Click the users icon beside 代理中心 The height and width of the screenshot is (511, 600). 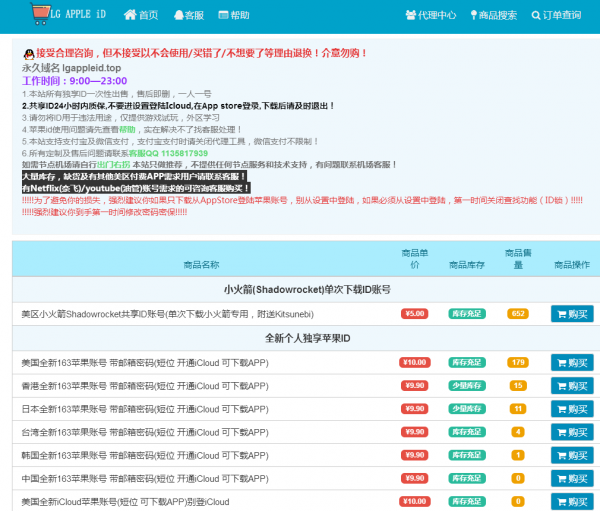(x=411, y=15)
